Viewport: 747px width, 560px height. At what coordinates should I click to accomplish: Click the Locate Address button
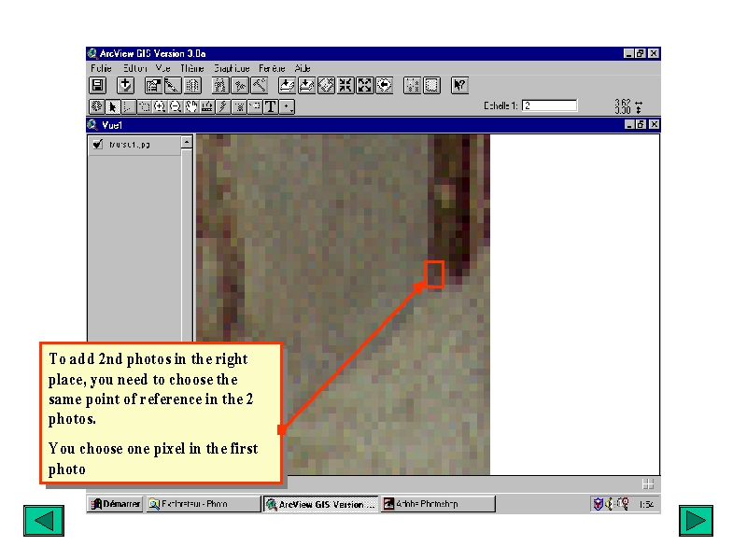point(240,86)
